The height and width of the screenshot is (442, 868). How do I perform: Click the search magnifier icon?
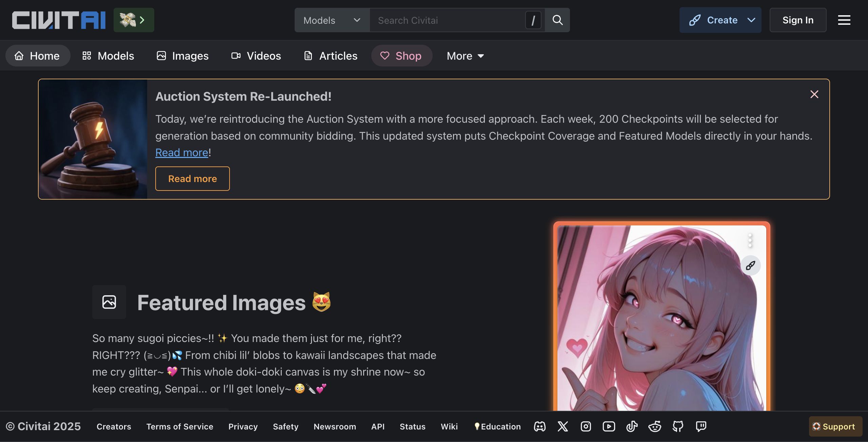tap(557, 20)
